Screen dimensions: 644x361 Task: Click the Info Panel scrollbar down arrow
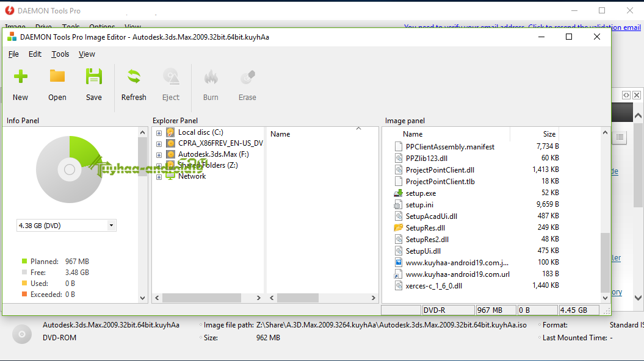142,298
